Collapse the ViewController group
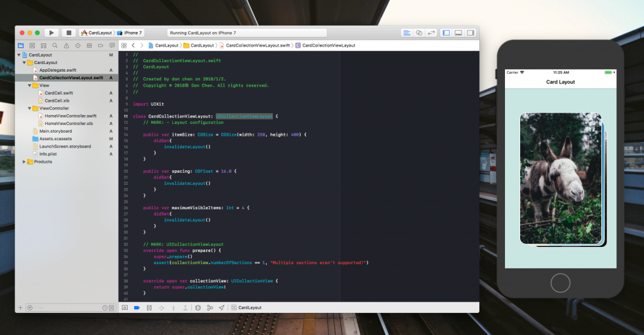This screenshot has height=335, width=644. coord(30,108)
